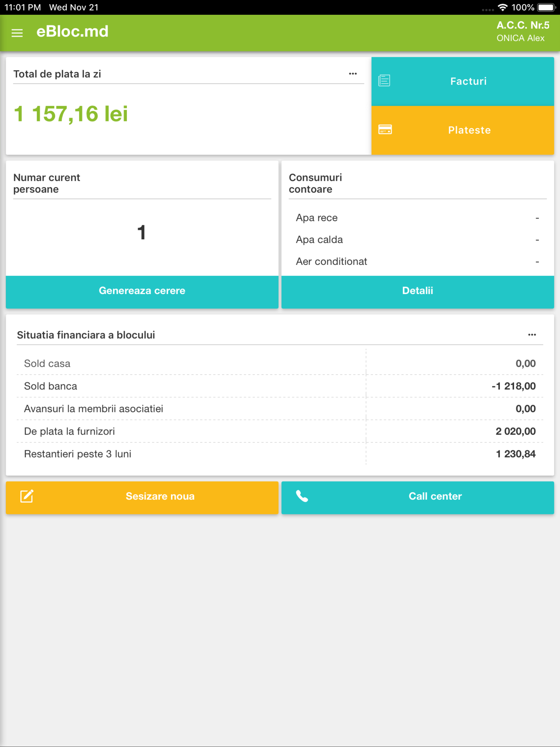Screen dimensions: 560x747
Task: Open the hamburger navigation menu
Action: point(17,33)
